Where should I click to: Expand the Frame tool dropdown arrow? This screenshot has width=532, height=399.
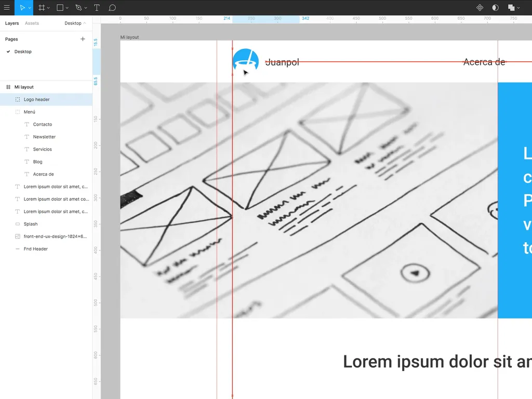click(x=48, y=8)
